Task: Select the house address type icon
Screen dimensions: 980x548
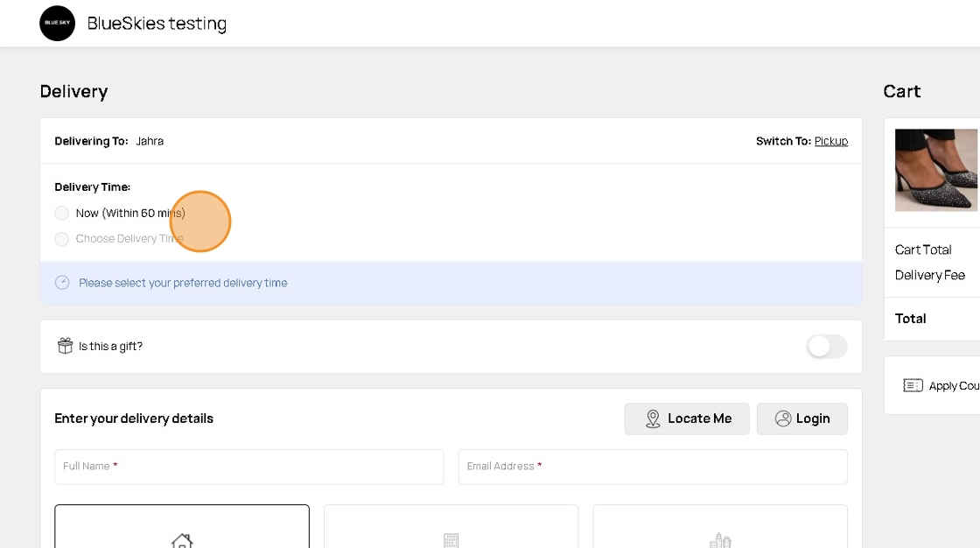Action: point(182,540)
